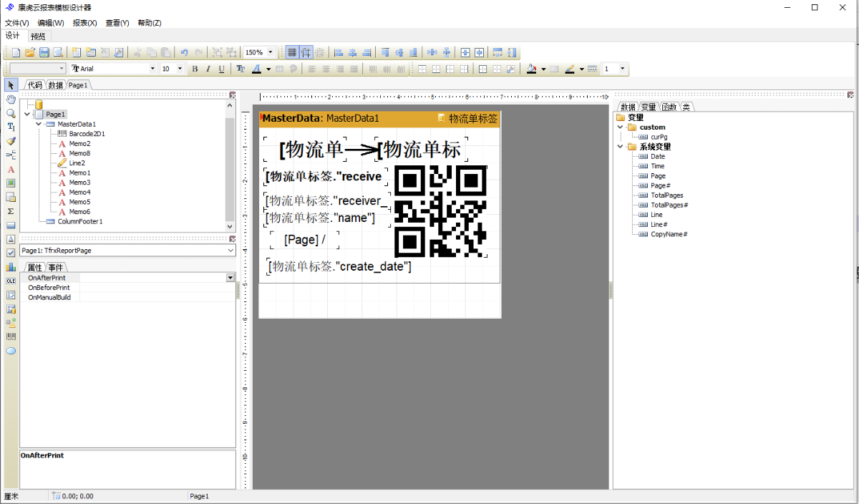Click the fill color paint bucket
Screen dimensions: 859x504
click(x=531, y=69)
